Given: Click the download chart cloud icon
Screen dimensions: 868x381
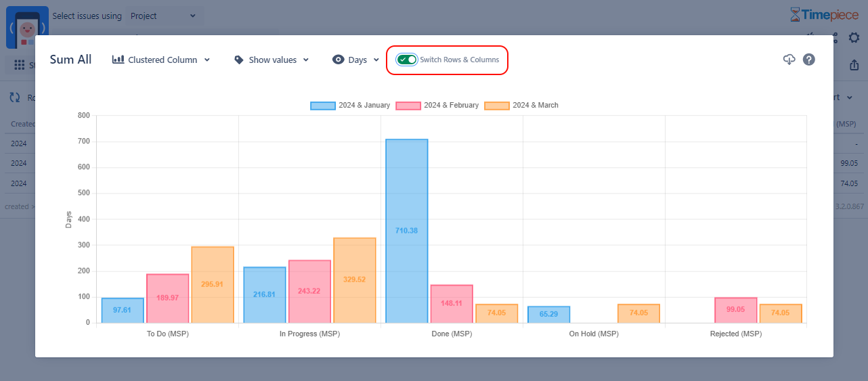Looking at the screenshot, I should 789,60.
